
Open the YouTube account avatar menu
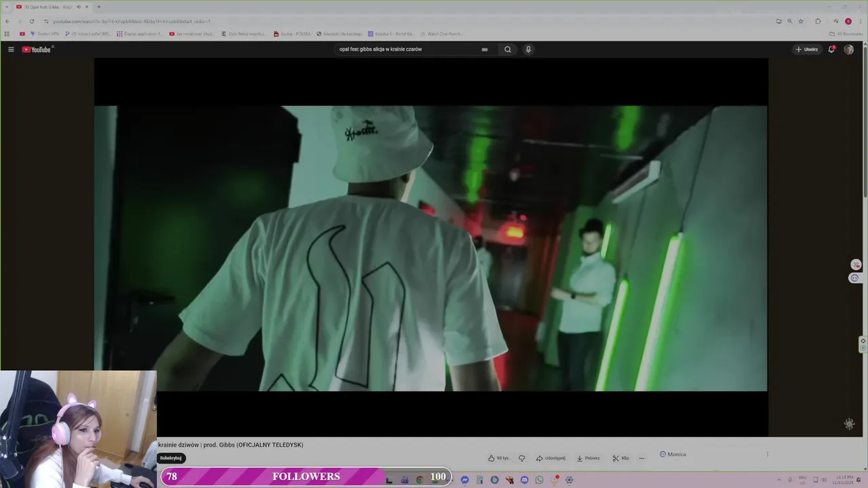pyautogui.click(x=848, y=49)
